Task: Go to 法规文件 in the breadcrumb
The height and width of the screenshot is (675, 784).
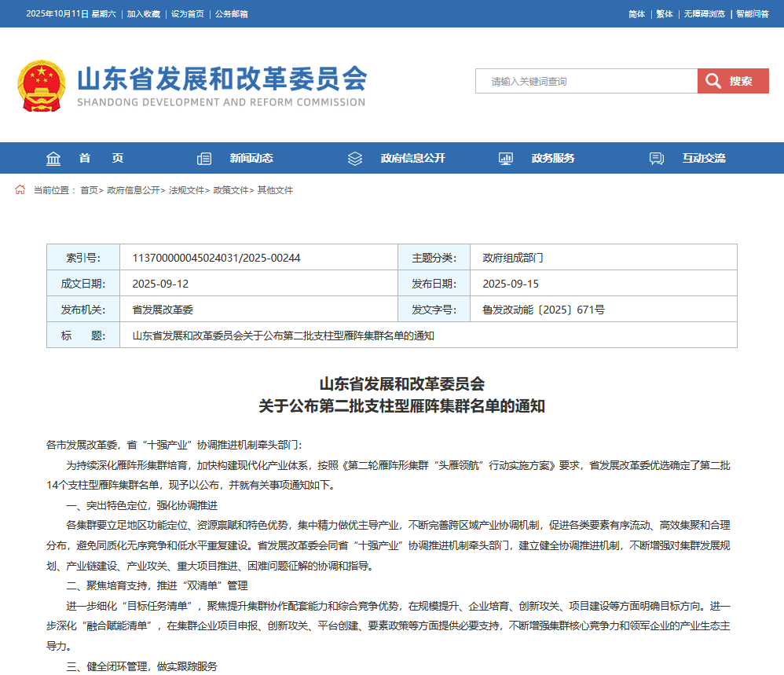Action: click(x=186, y=190)
